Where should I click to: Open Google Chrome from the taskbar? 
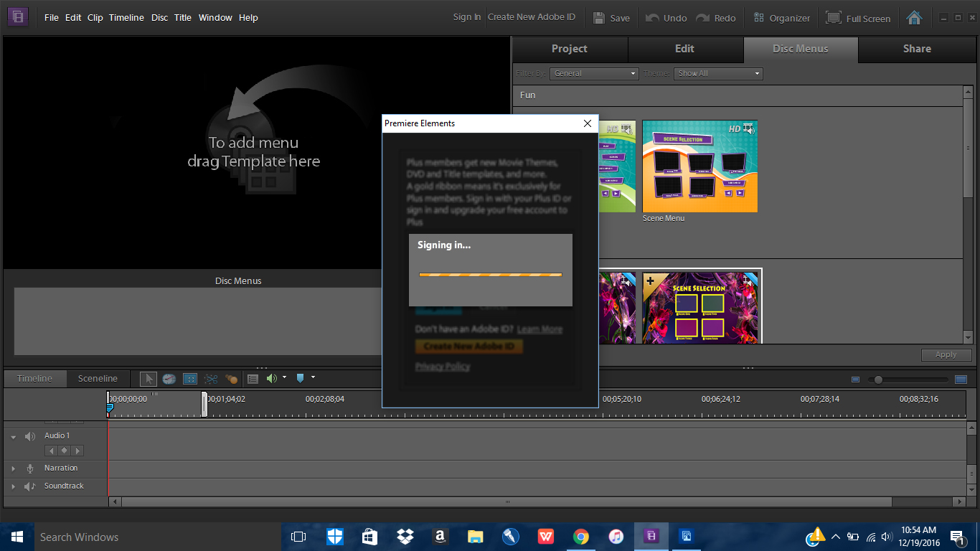(x=581, y=536)
